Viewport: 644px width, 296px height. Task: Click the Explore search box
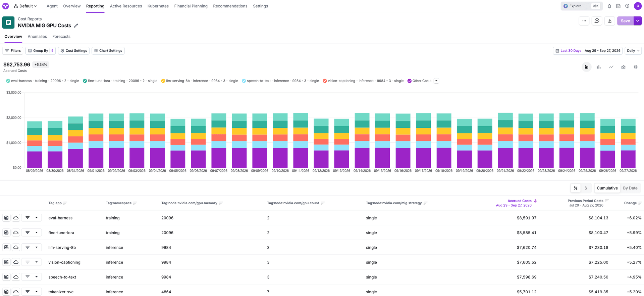click(581, 6)
